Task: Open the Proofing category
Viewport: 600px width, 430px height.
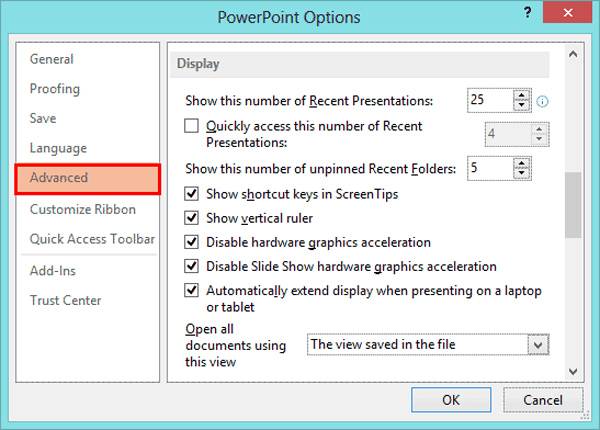Action: (x=55, y=89)
